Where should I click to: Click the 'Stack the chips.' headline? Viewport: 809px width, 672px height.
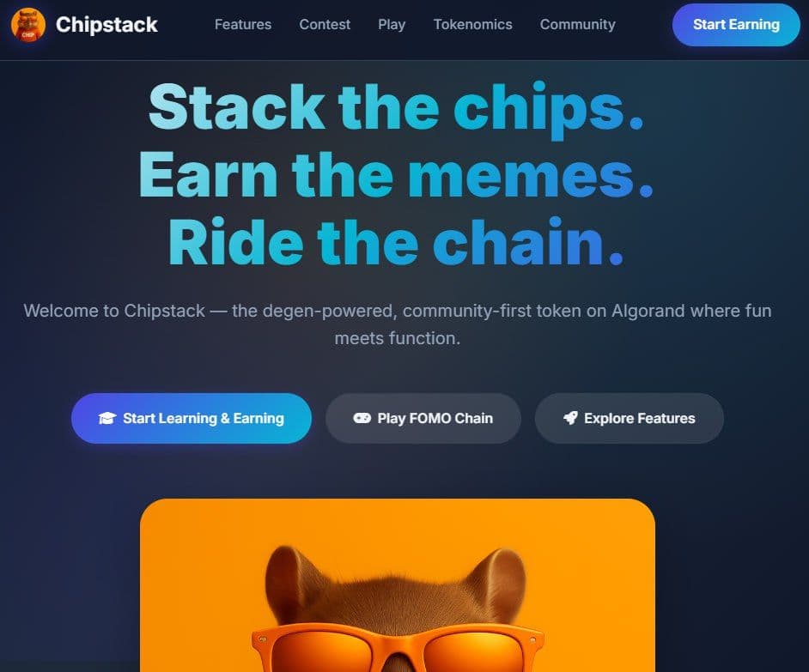396,108
